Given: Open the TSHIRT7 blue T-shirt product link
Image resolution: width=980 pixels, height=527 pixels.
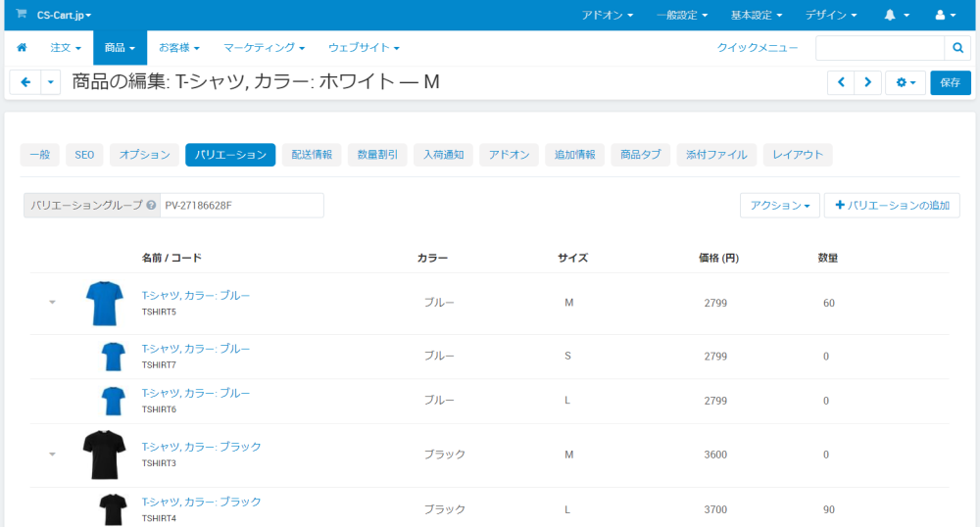Looking at the screenshot, I should [x=196, y=349].
